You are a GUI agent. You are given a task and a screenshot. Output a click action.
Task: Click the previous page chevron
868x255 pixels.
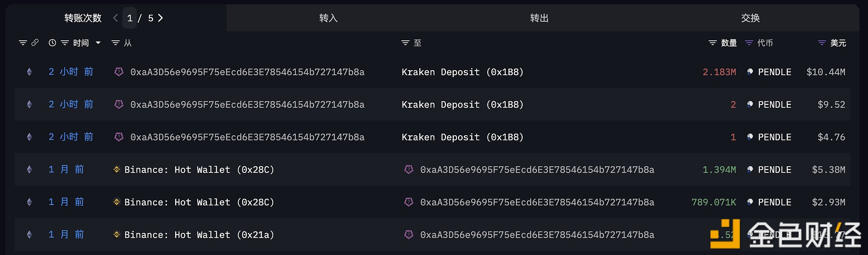pos(115,18)
